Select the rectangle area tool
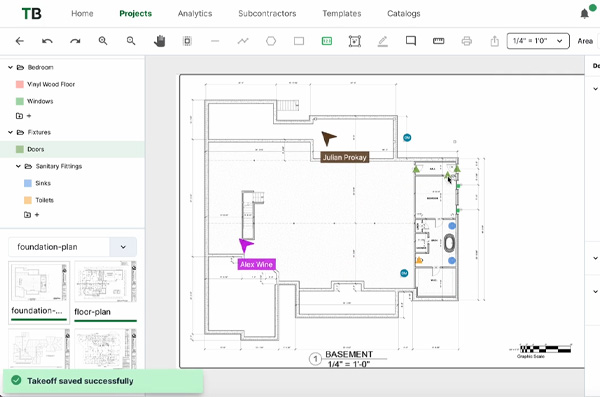600x397 pixels. tap(299, 41)
